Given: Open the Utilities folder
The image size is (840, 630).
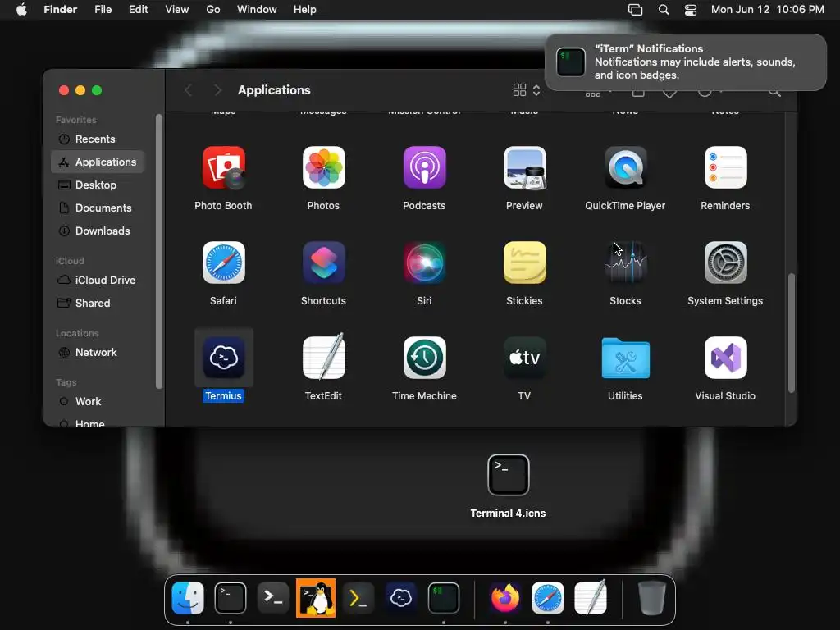Looking at the screenshot, I should click(x=625, y=358).
